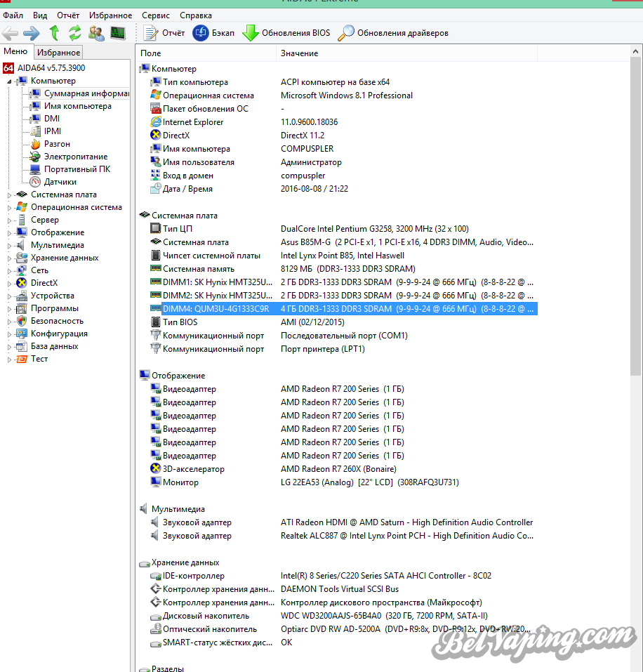Click the Бэкап toolbar button
The width and height of the screenshot is (643, 672).
tap(213, 33)
